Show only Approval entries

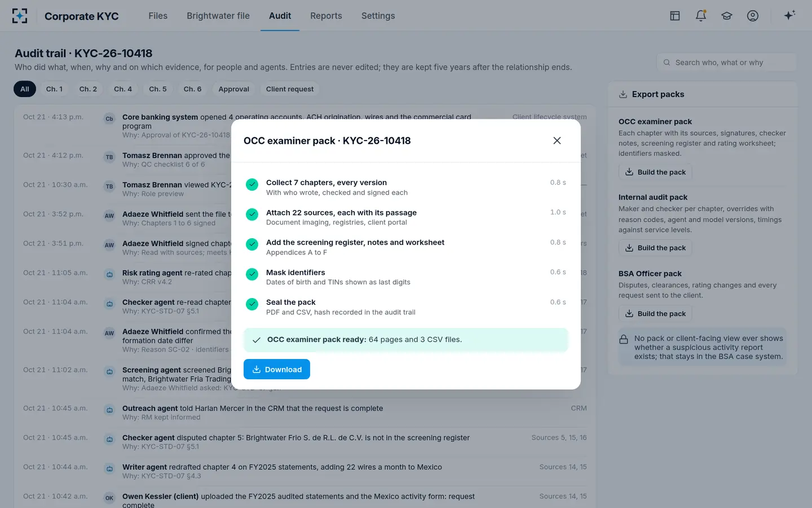234,89
